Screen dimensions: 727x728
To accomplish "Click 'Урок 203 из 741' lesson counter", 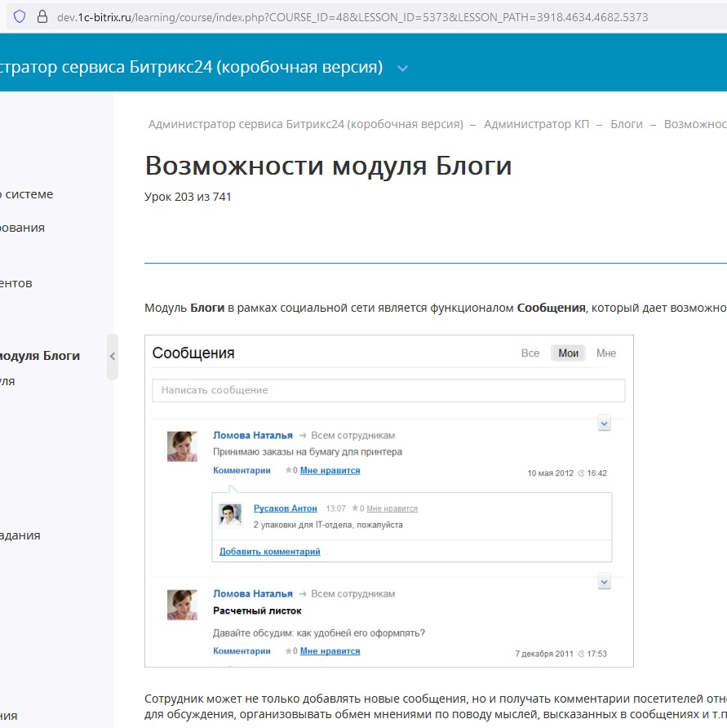I will 188,197.
